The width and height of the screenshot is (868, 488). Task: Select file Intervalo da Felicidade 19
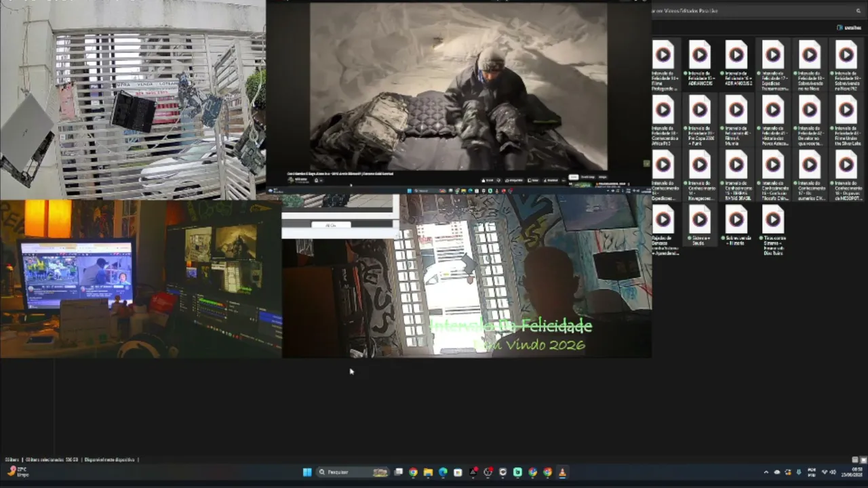(846, 65)
